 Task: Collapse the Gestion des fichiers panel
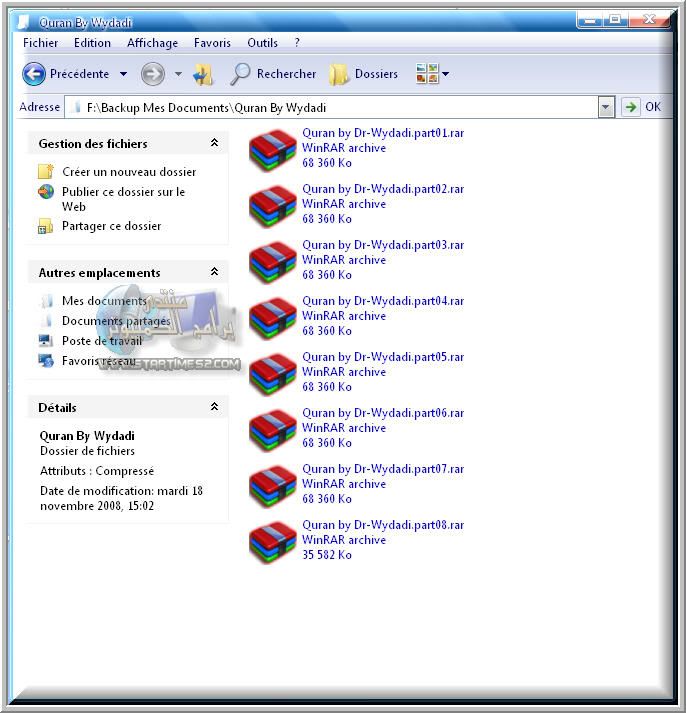214,144
